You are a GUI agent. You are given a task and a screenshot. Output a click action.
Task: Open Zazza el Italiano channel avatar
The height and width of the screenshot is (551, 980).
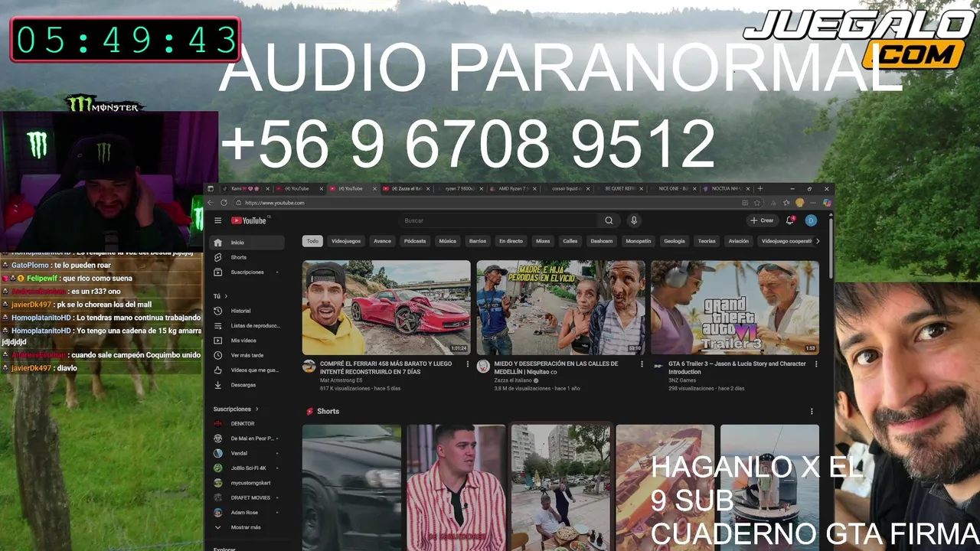(x=483, y=367)
